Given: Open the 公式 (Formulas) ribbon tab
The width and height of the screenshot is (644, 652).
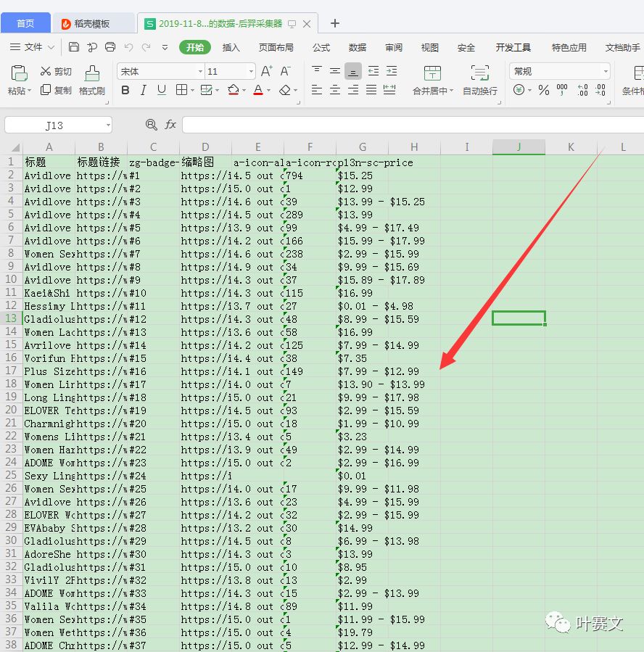Looking at the screenshot, I should tap(321, 47).
